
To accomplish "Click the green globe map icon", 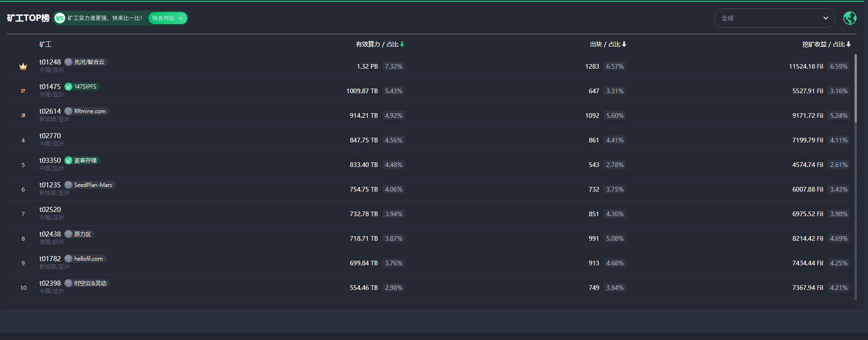I will [849, 18].
